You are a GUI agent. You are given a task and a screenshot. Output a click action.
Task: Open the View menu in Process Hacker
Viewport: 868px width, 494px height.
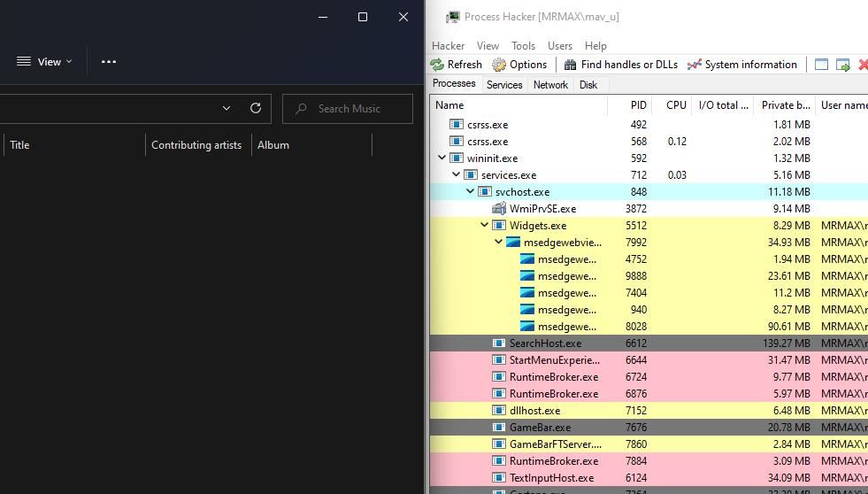[488, 46]
